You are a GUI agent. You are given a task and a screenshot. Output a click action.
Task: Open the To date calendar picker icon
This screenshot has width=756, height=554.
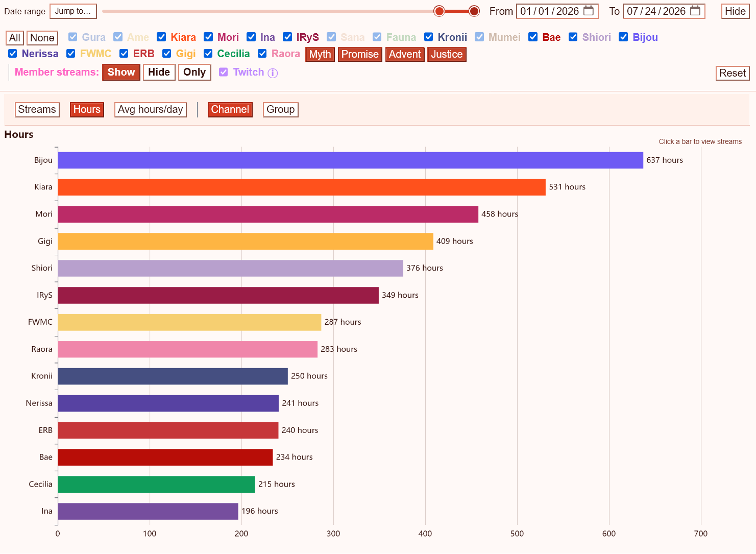695,11
